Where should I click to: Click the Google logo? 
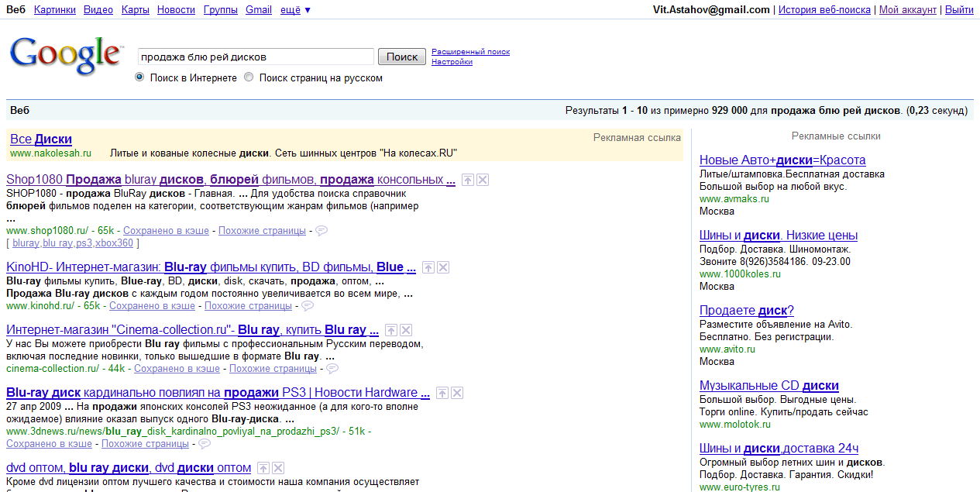point(66,55)
